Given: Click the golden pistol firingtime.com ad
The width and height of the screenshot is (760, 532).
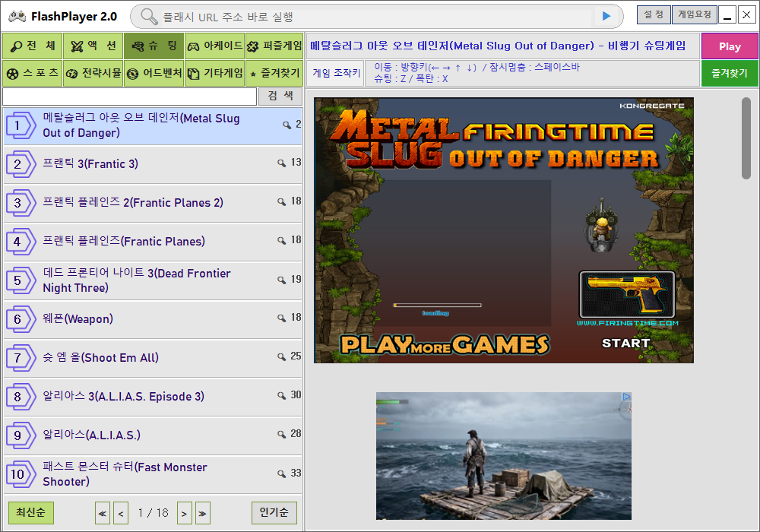Looking at the screenshot, I should tap(627, 295).
